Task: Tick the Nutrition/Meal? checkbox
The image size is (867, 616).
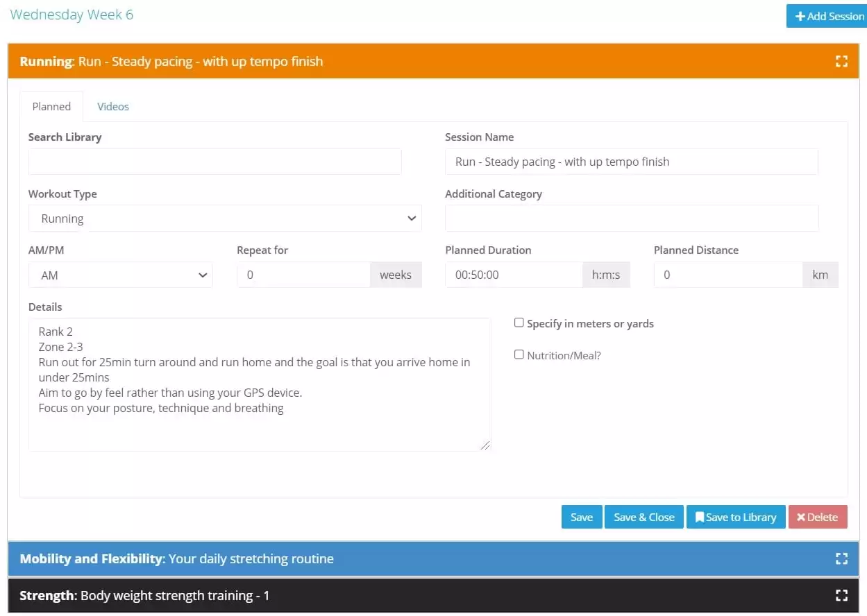Action: tap(519, 354)
